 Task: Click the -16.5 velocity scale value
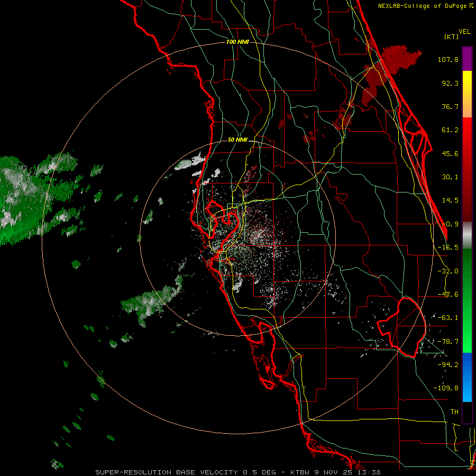point(448,248)
